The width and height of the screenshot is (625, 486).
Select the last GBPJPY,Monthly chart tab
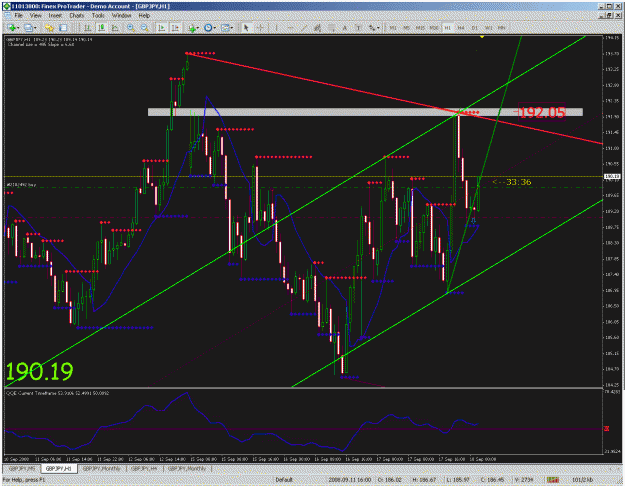pyautogui.click(x=187, y=469)
